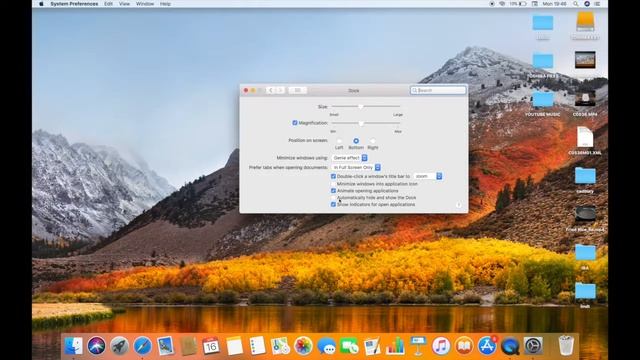Open title bar action zoom dropdown
The width and height of the screenshot is (640, 360).
click(x=428, y=176)
